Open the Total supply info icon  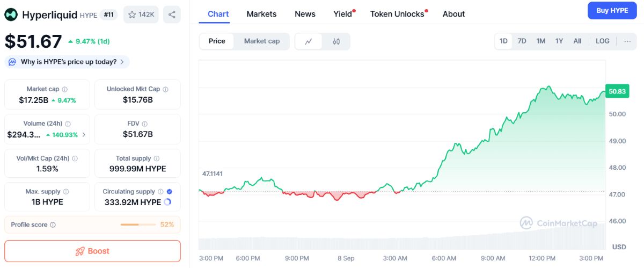156,158
